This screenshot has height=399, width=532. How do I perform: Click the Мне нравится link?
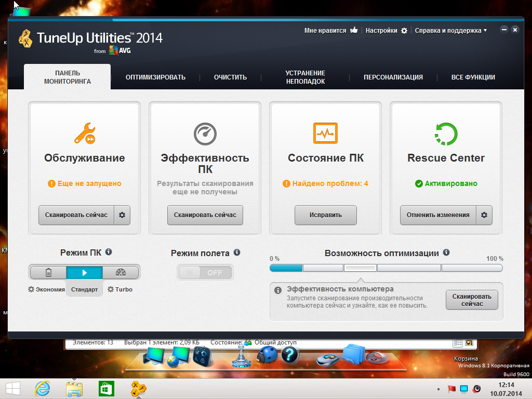(325, 31)
